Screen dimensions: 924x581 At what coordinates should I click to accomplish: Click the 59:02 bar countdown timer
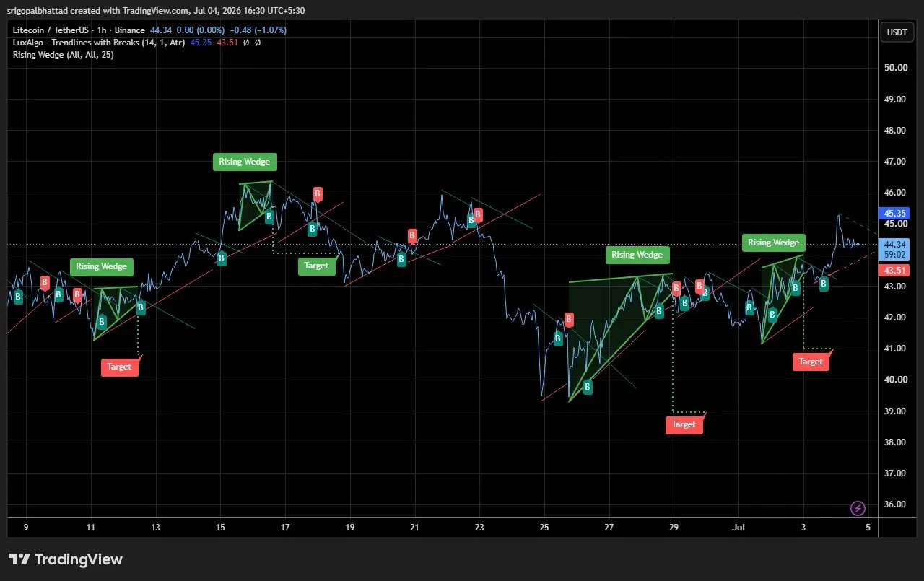894,255
